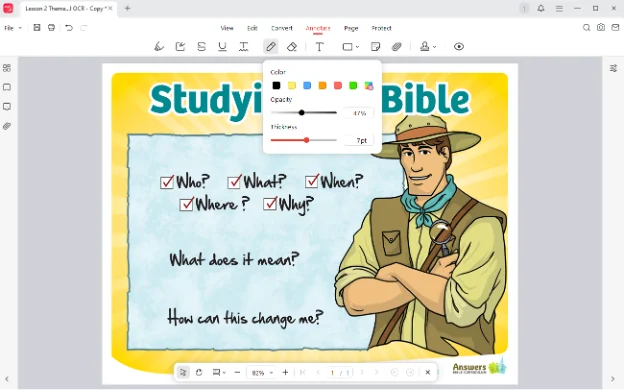624x390 pixels.
Task: Open File menu dropdown arrow
Action: click(20, 28)
